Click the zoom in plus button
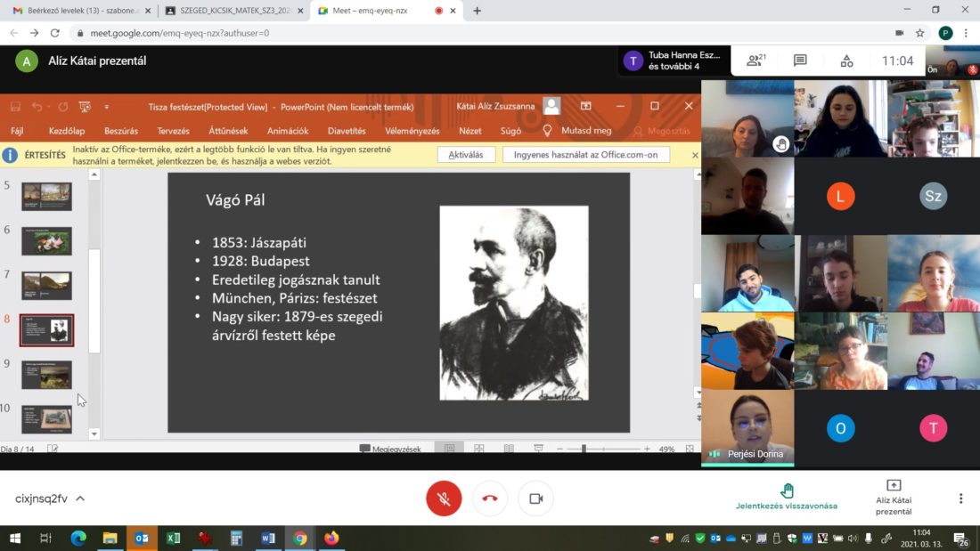Screen dimensions: 980x551 (647, 449)
